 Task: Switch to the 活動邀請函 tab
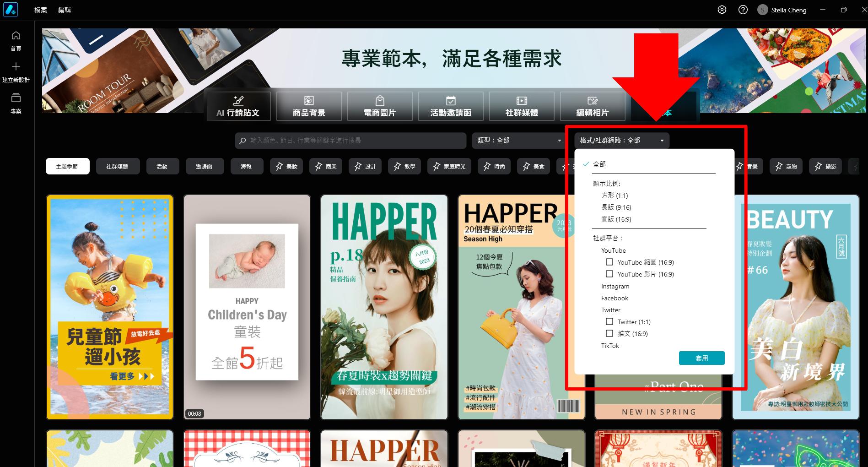(451, 106)
